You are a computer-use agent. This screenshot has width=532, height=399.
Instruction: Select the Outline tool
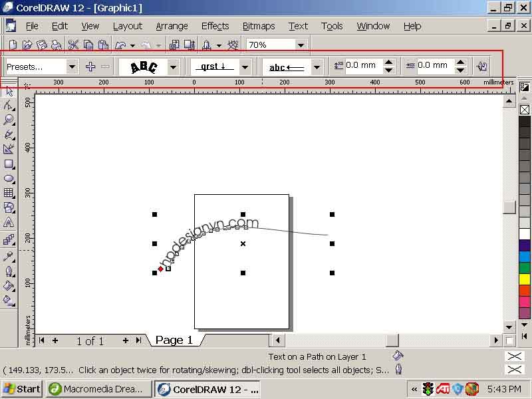coord(9,271)
